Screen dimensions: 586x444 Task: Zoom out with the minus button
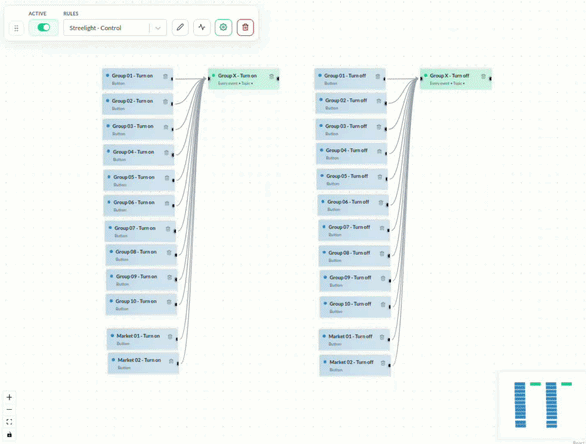(x=9, y=410)
